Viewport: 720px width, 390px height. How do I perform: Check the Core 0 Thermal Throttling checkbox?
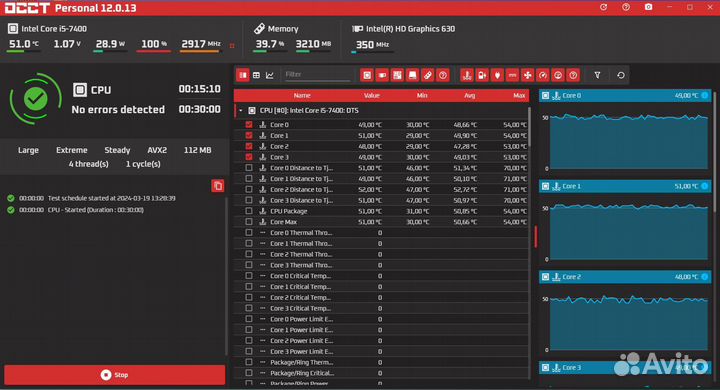click(x=248, y=232)
